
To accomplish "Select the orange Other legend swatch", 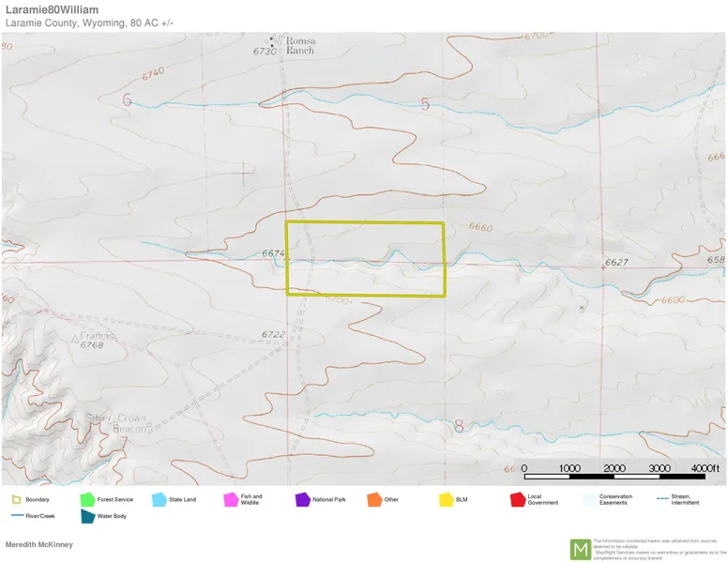I will pyautogui.click(x=374, y=500).
